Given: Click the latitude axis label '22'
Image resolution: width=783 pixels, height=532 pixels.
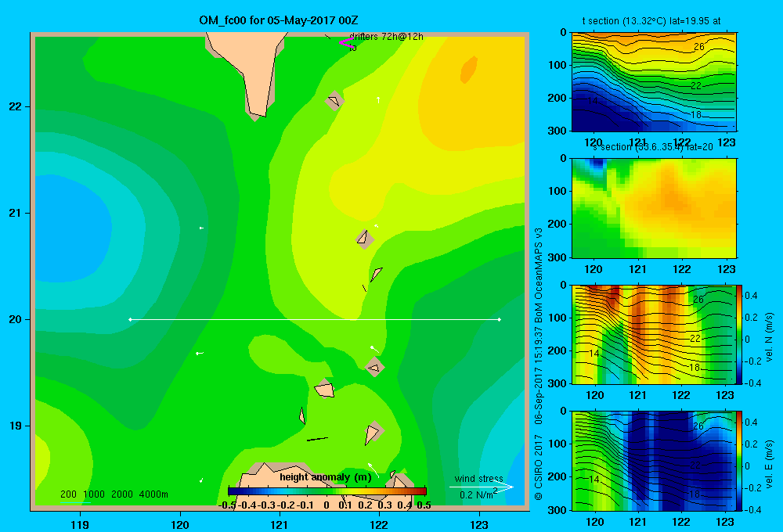Looking at the screenshot, I should pos(16,106).
